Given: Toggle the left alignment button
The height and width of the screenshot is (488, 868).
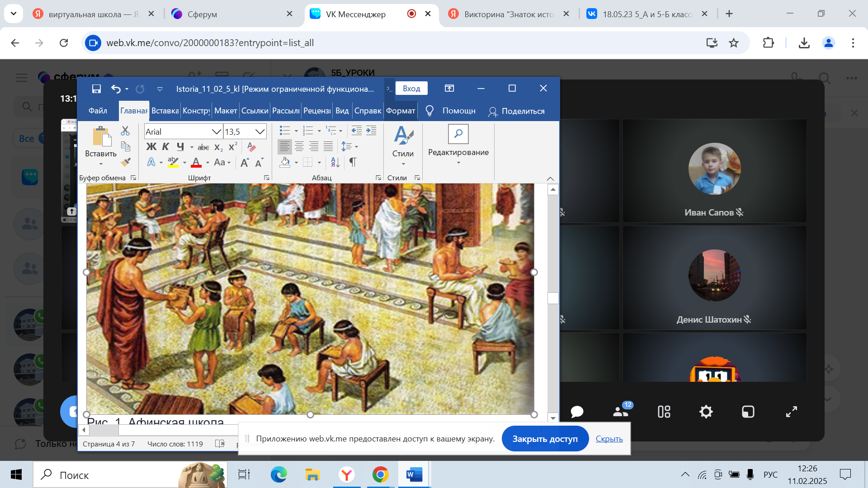Looking at the screenshot, I should pyautogui.click(x=284, y=146).
